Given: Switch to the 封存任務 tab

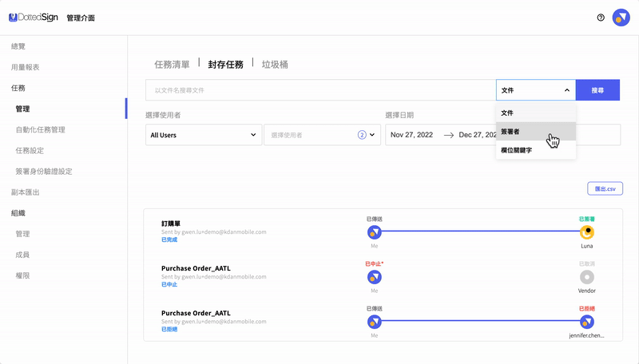Looking at the screenshot, I should (x=225, y=65).
